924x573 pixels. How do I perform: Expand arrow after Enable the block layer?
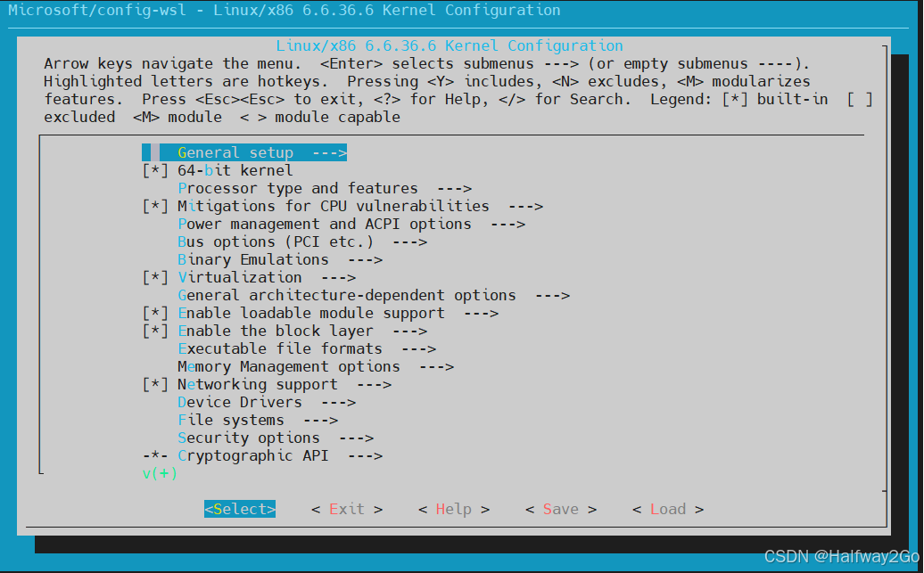pyautogui.click(x=409, y=332)
